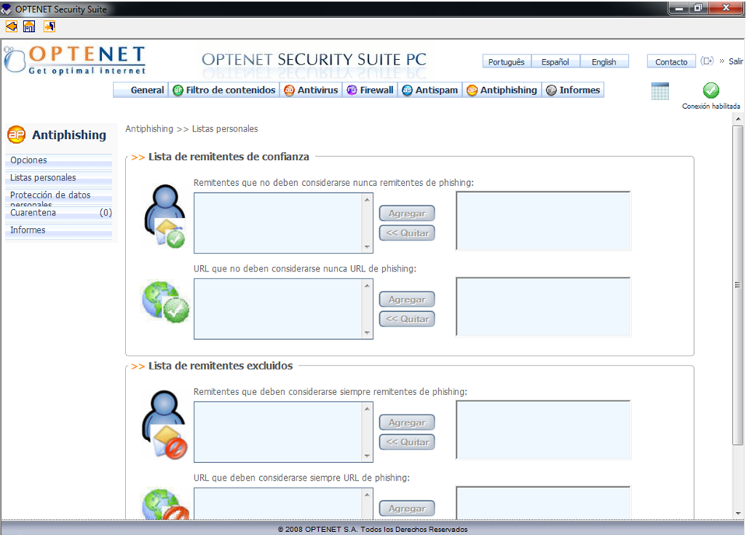Select Cuarentena in the sidebar
This screenshot has width=747, height=560.
coord(33,212)
